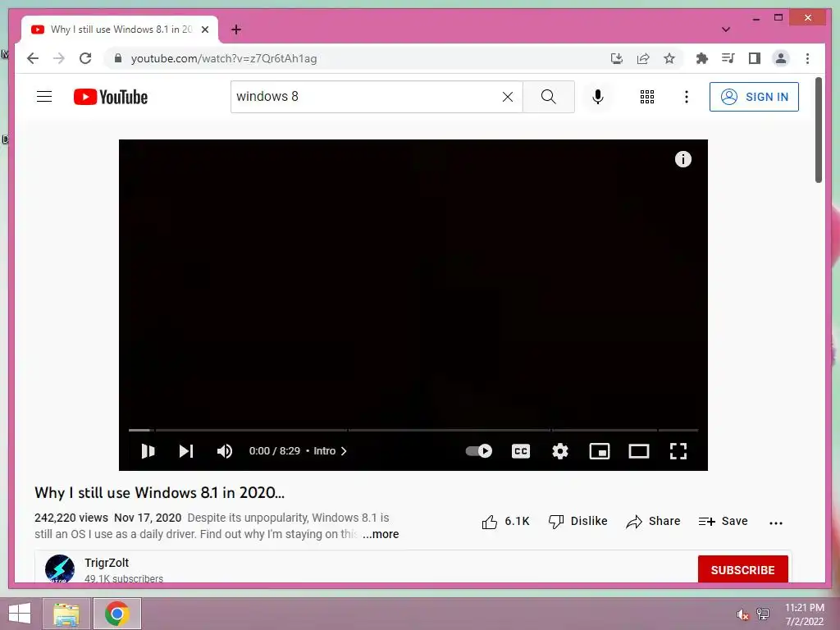Click the video title text
Viewport: 840px width, 630px height.
(x=160, y=493)
